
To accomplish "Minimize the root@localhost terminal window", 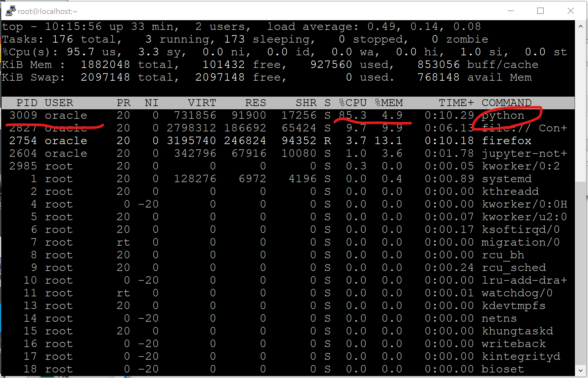I will [511, 11].
